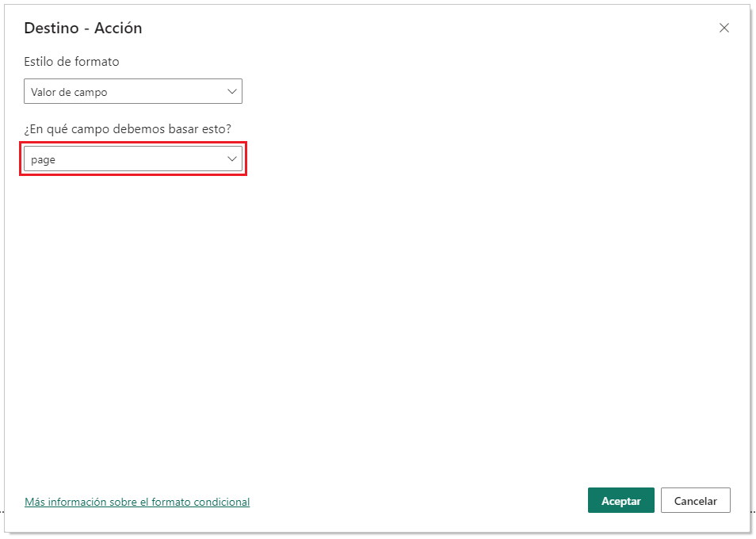This screenshot has width=756, height=539.
Task: Open the Estilo de formato dropdown
Action: [132, 92]
